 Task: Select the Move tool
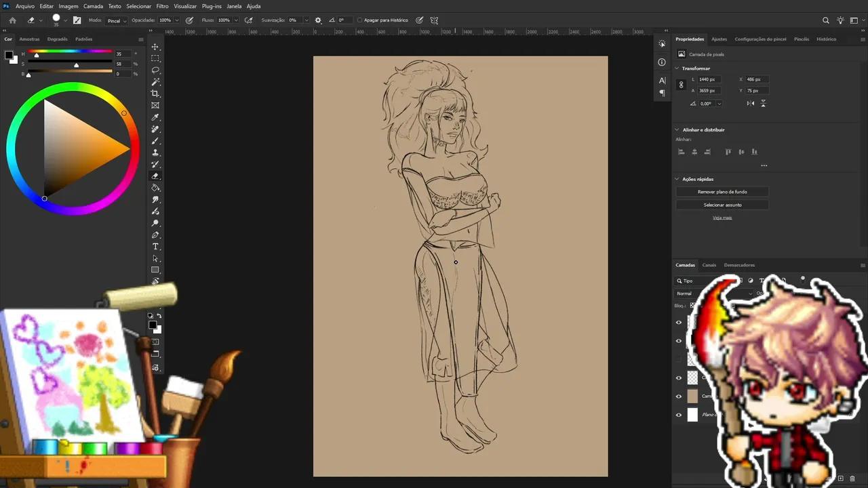pyautogui.click(x=155, y=47)
